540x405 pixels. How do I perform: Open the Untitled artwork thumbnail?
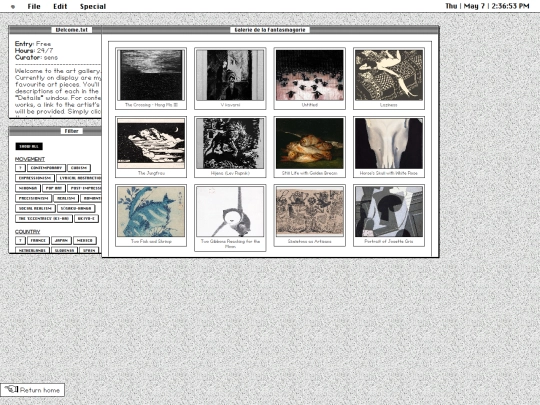pos(310,79)
